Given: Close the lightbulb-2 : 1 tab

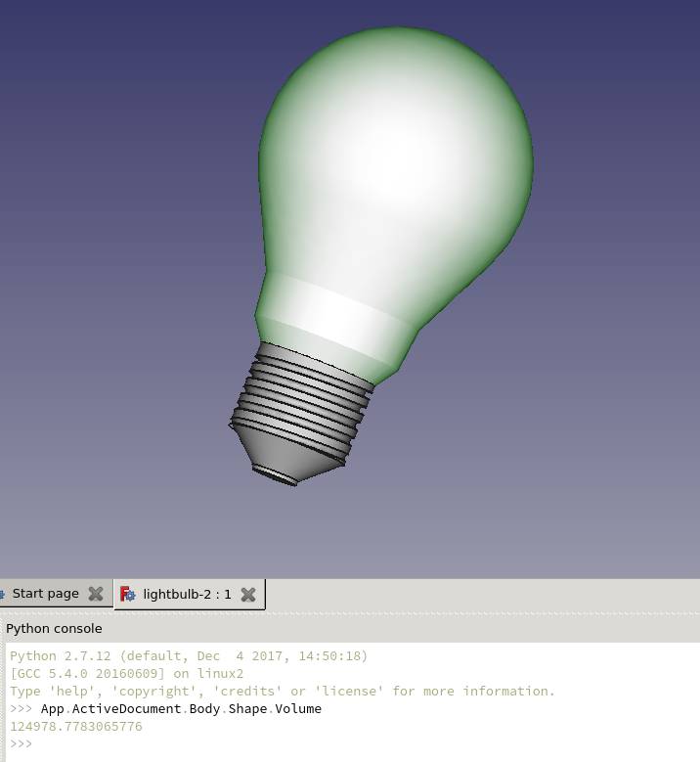Looking at the screenshot, I should (x=248, y=594).
